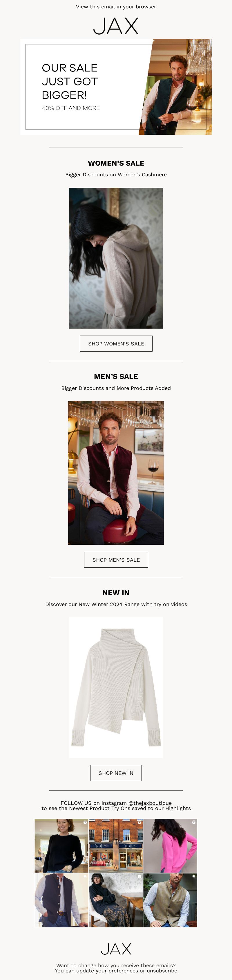This screenshot has height=980, width=232.
Task: Click the Shop Men's Sale button
Action: pos(116,560)
